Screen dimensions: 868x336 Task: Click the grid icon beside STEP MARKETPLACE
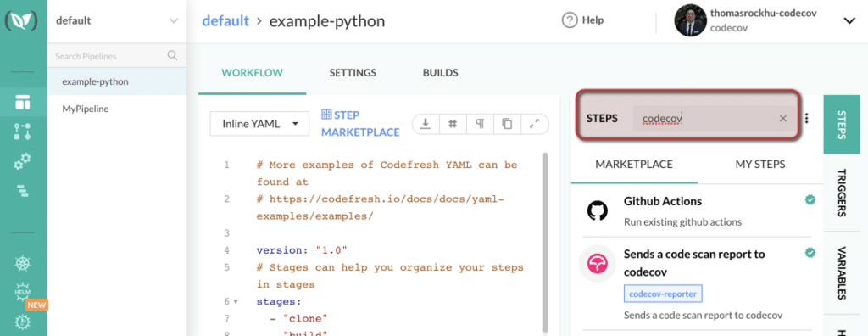pyautogui.click(x=326, y=115)
